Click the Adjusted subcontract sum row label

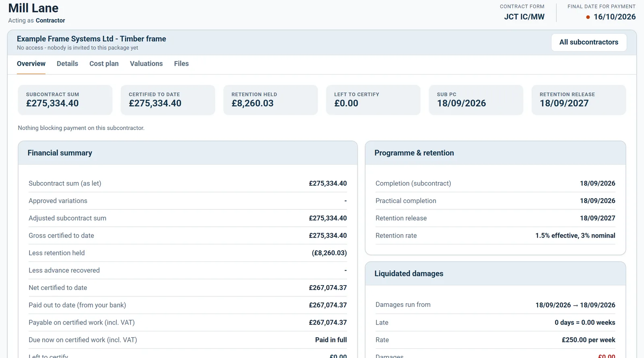point(67,218)
